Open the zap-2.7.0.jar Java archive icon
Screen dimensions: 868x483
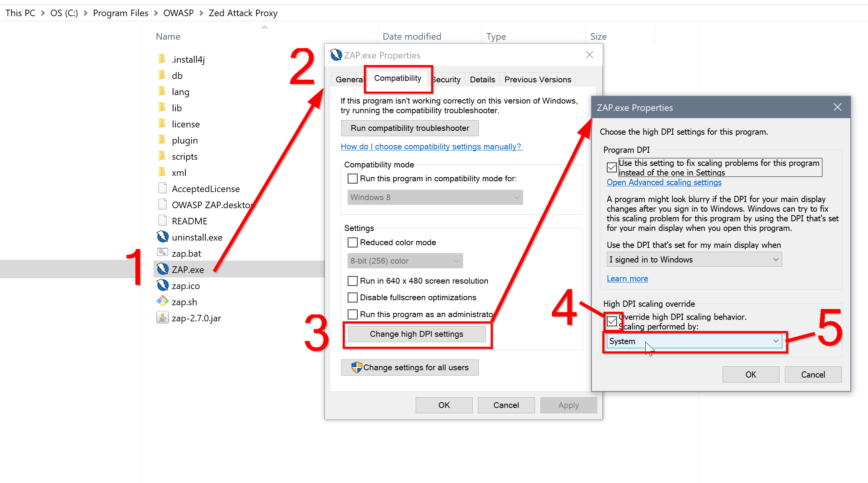pos(162,318)
